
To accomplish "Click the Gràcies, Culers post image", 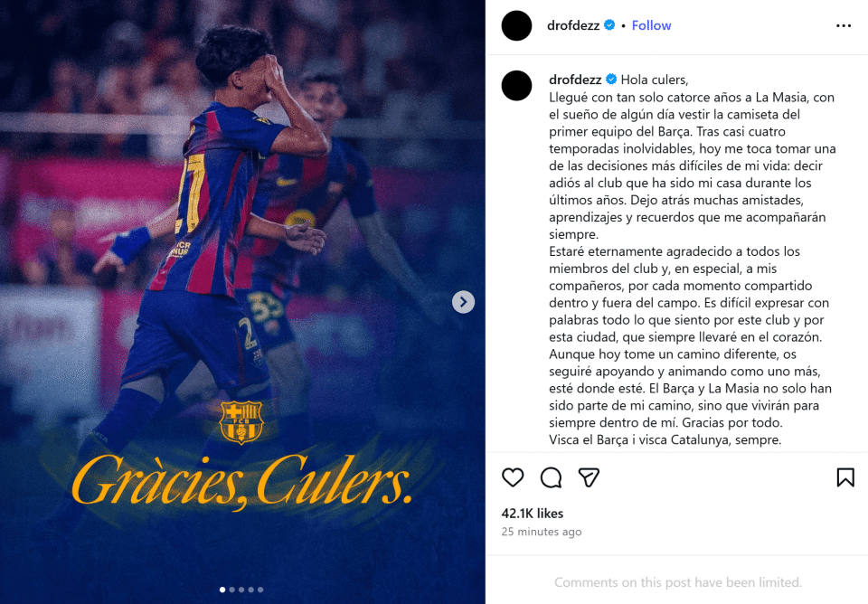I will click(x=242, y=302).
